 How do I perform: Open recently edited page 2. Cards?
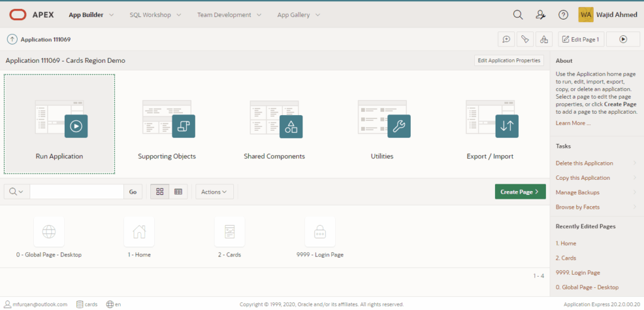click(x=566, y=258)
